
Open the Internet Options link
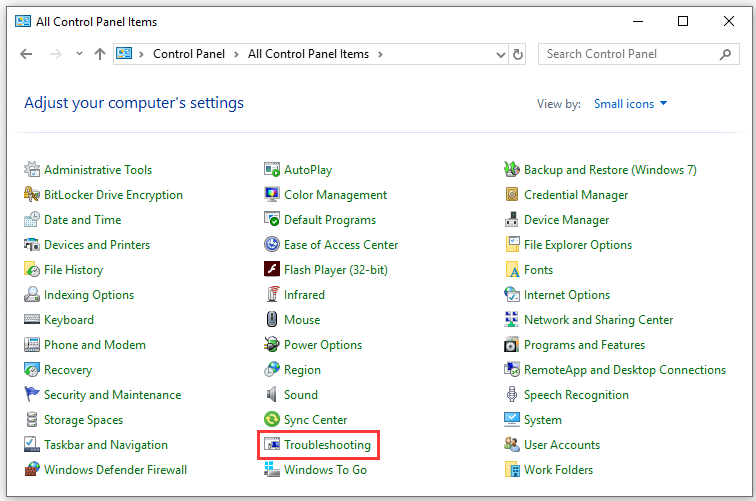(567, 295)
